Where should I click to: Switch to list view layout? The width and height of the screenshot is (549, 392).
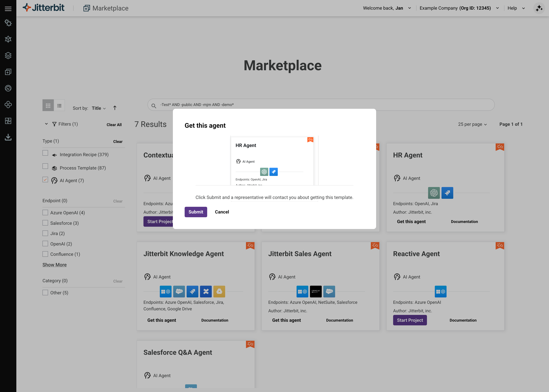(x=59, y=106)
